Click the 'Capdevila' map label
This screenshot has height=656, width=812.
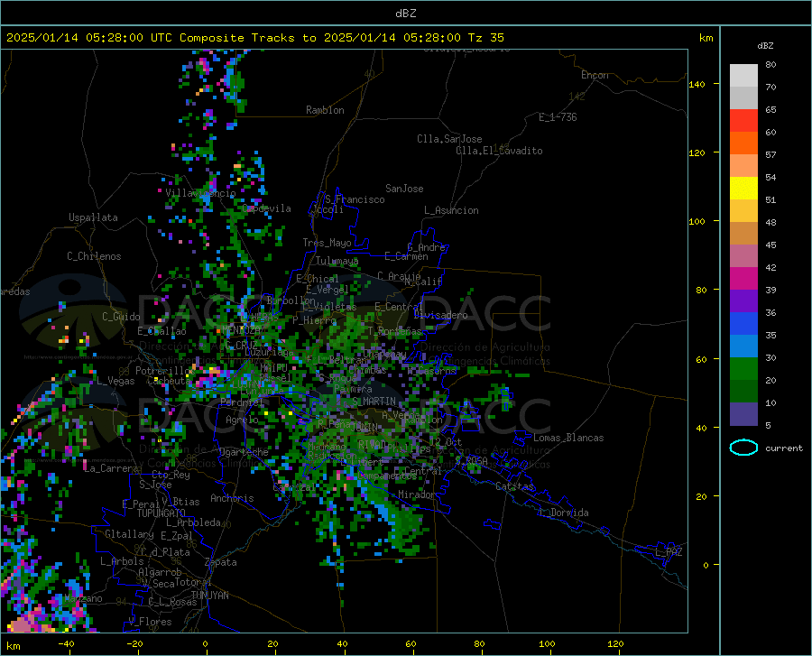266,208
